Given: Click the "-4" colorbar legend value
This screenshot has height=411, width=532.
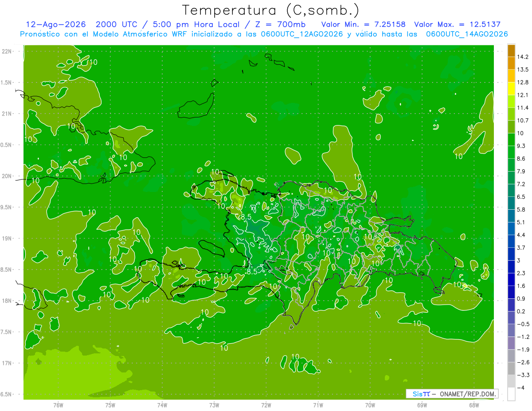Looking at the screenshot, I should click(x=520, y=388).
